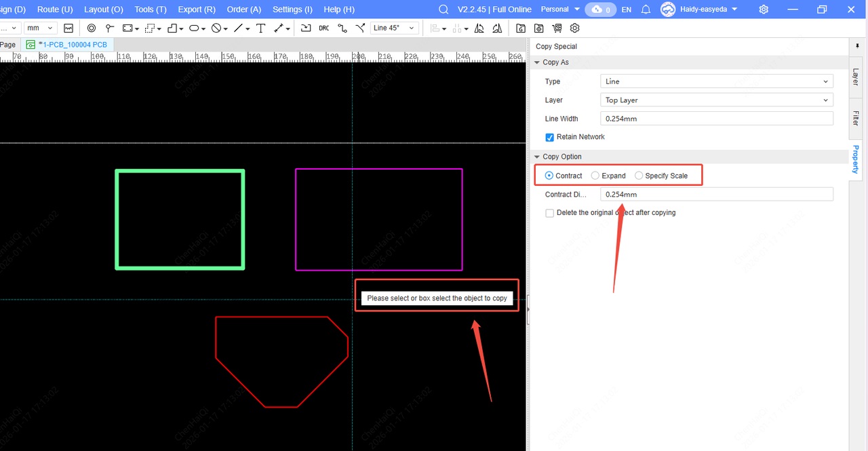Viewport: 868px width, 451px height.
Task: Select the Text tool in toolbar
Action: [x=260, y=28]
